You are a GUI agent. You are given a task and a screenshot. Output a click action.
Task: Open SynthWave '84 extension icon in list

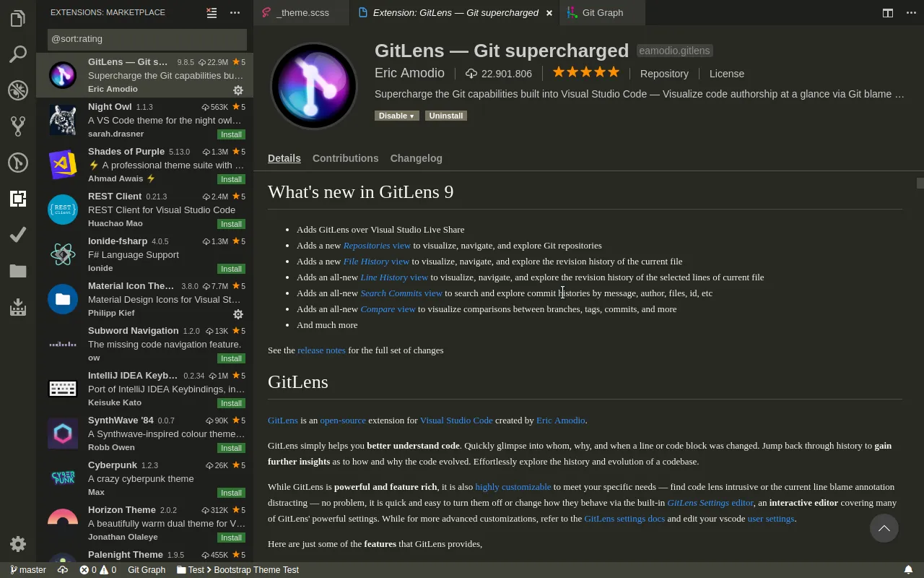tap(63, 433)
